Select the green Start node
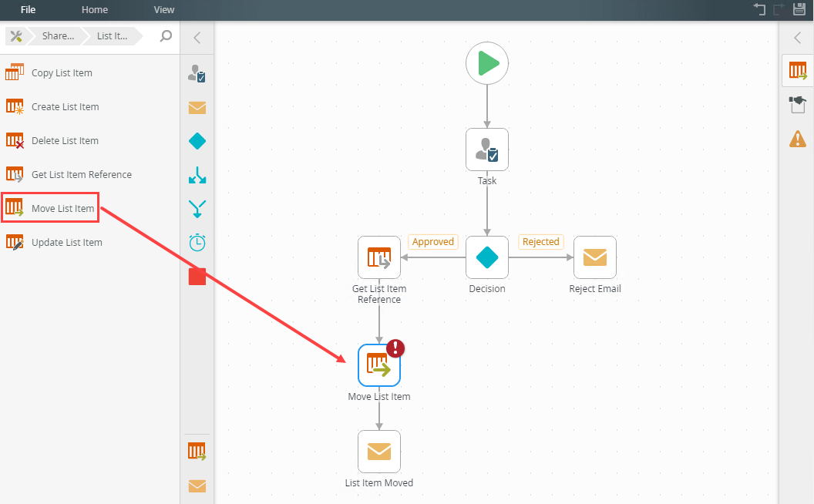 click(487, 63)
